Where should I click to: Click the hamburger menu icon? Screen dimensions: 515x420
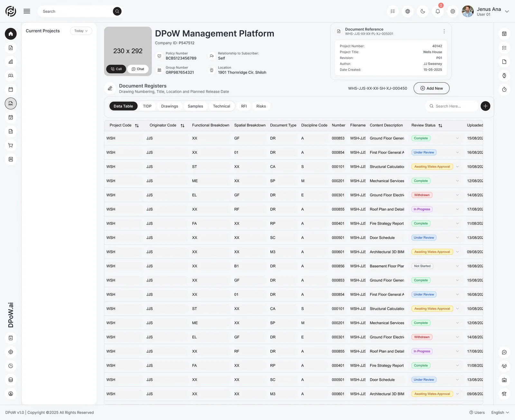27,11
